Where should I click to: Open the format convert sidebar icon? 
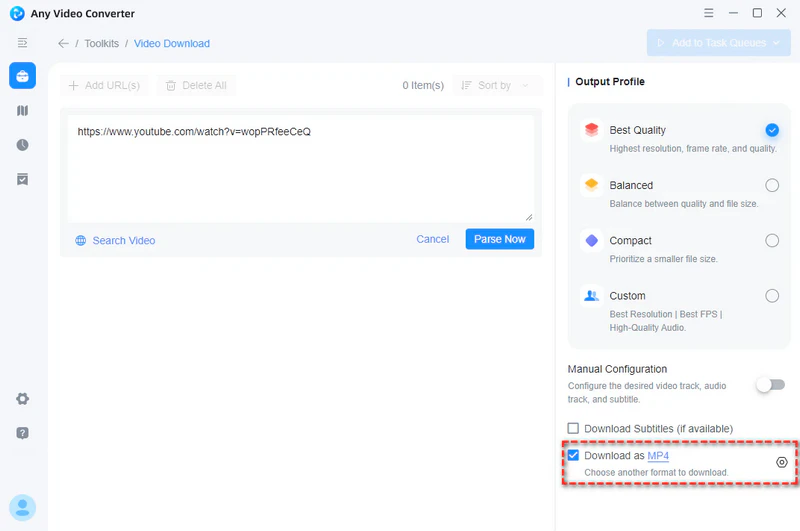point(22,111)
